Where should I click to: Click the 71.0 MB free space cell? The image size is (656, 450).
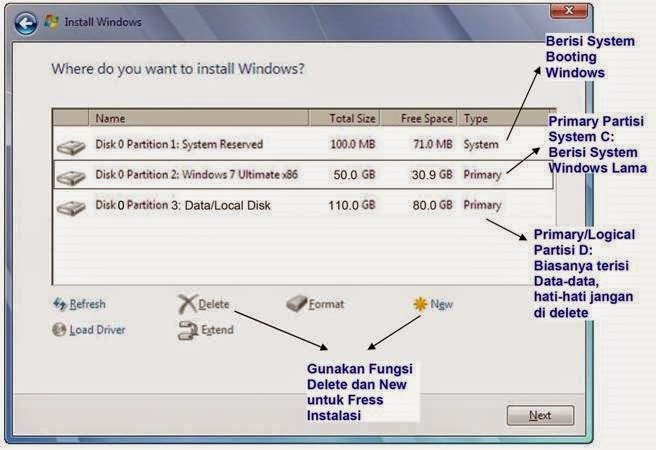coord(433,144)
